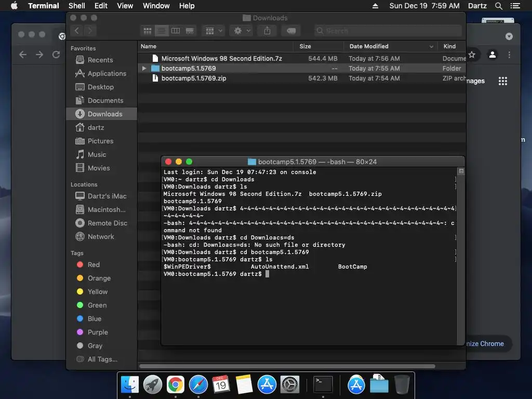Viewport: 532px width, 399px height.
Task: Filter by the Blue tag
Action: click(x=101, y=319)
